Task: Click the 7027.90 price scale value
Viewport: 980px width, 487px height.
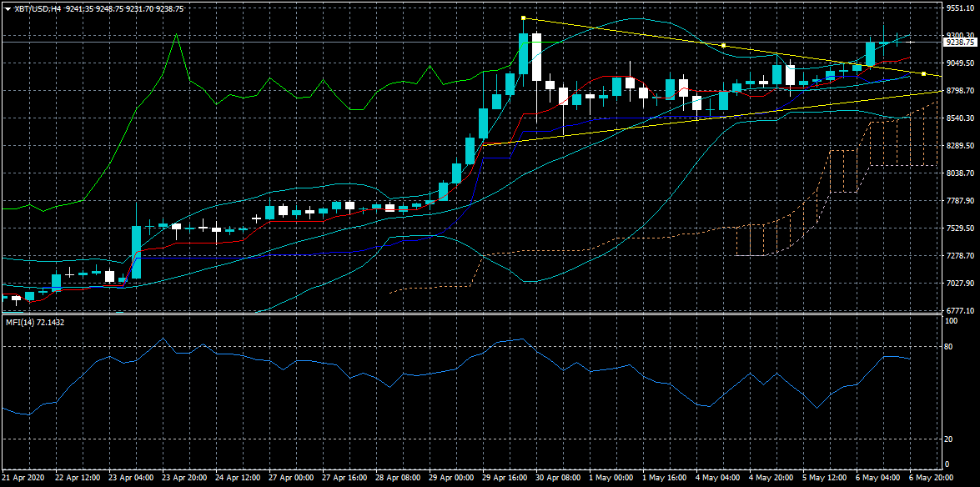Action: [959, 284]
